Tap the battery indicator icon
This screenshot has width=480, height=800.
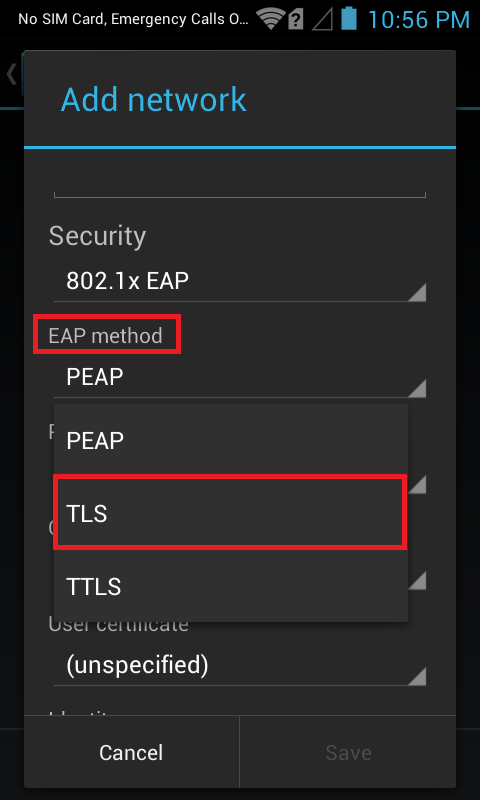(x=349, y=18)
